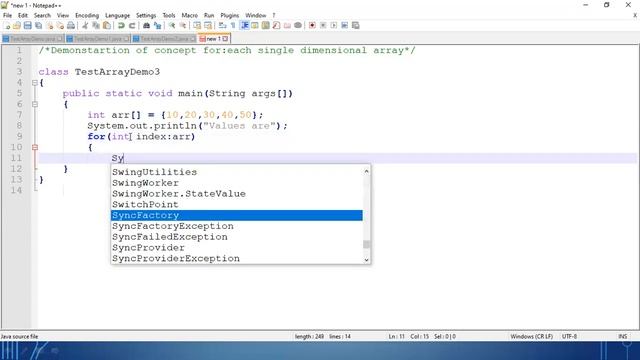Start macro recording with red icon

click(312, 25)
